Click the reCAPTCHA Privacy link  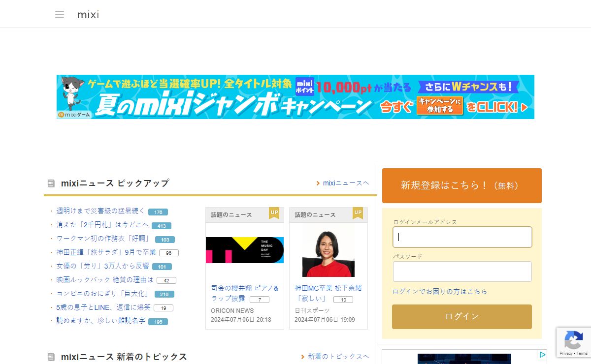pyautogui.click(x=565, y=354)
